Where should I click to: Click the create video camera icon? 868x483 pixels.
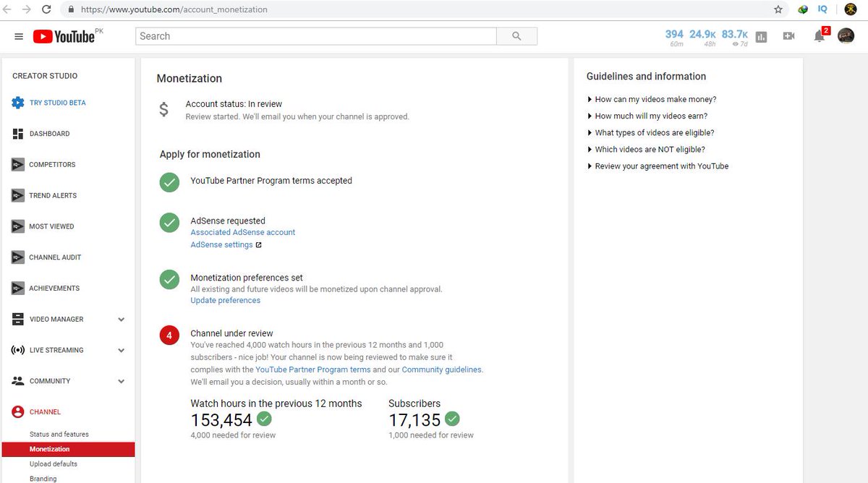click(788, 36)
